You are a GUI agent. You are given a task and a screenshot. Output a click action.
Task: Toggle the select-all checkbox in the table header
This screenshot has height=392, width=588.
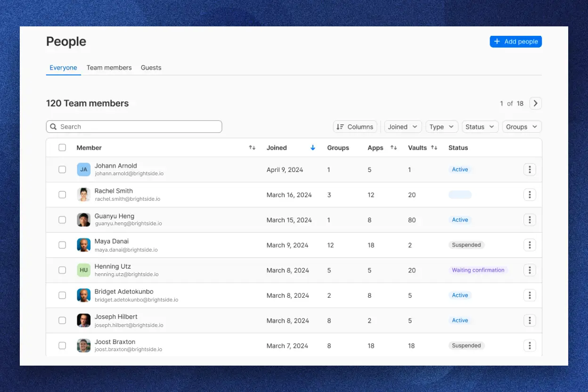tap(62, 147)
